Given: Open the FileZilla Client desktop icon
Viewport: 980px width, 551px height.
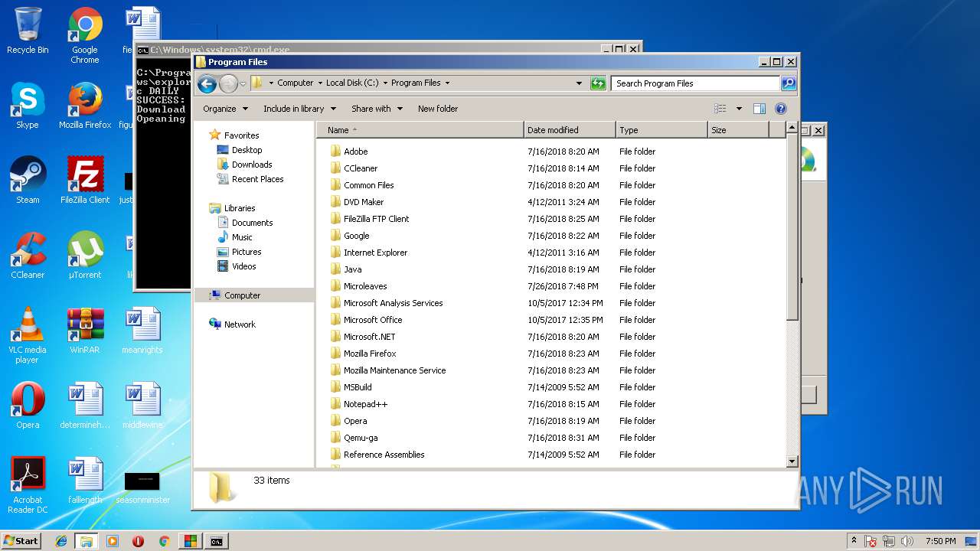Looking at the screenshot, I should 85,181.
